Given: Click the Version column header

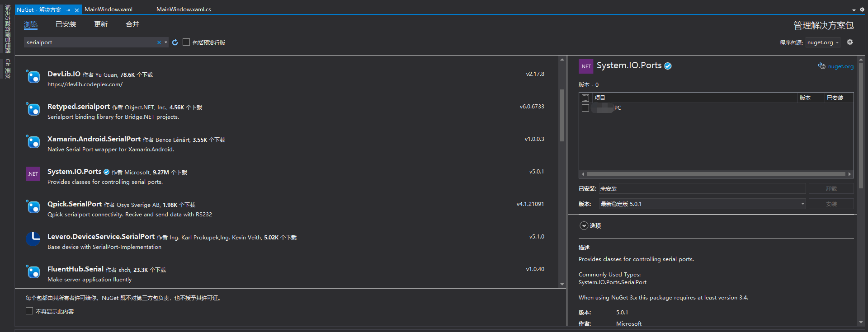Looking at the screenshot, I should click(x=811, y=98).
